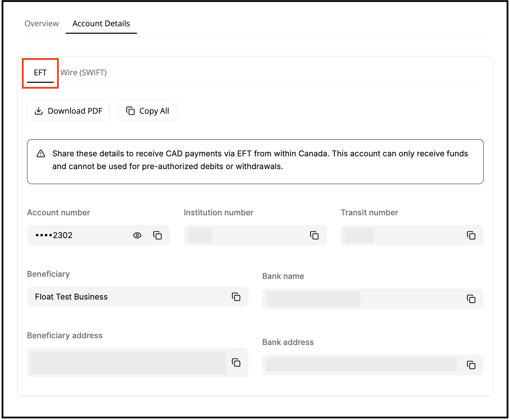Click the Institution number field
Viewport: 510px width, 420px height.
(x=245, y=235)
